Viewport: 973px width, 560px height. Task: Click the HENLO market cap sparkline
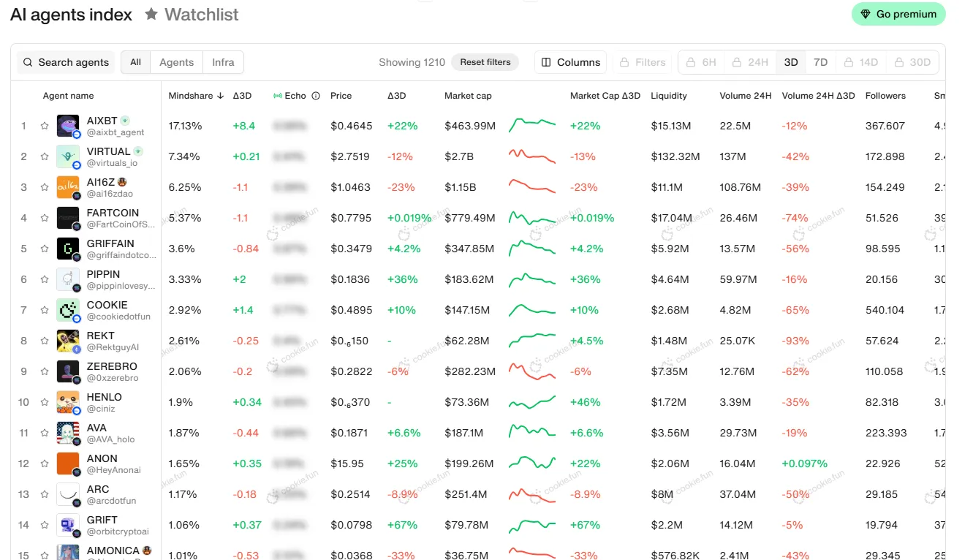532,401
